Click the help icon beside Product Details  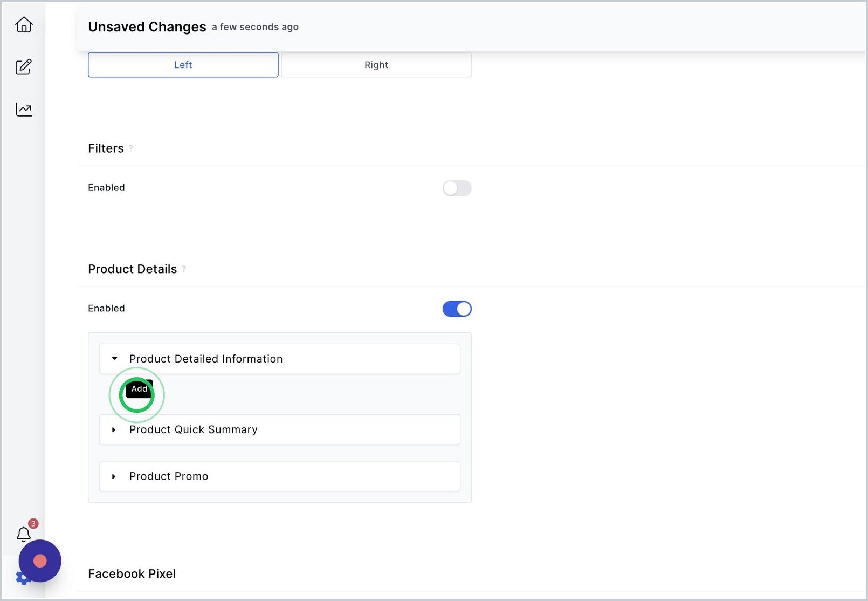coord(184,269)
